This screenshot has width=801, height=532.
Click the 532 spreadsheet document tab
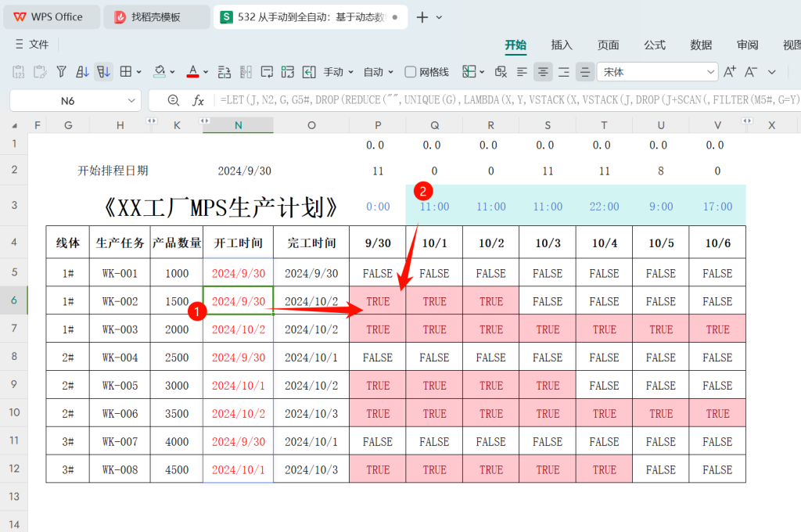(310, 17)
